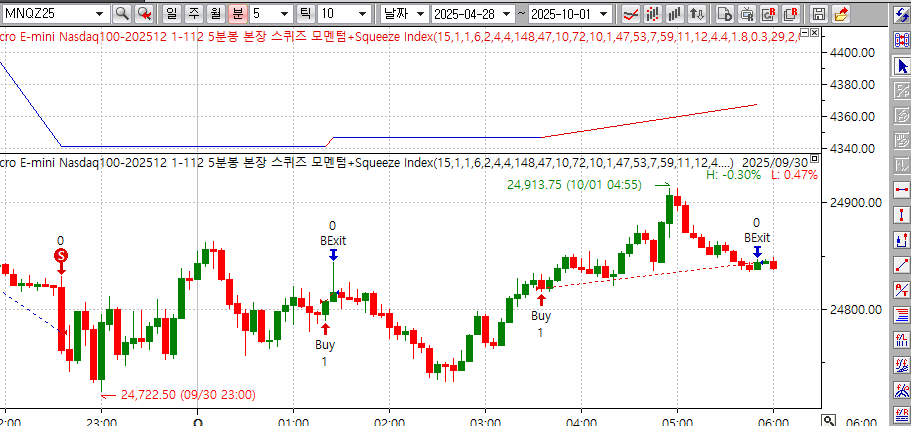Click the folder with red arrow icon

841,14
